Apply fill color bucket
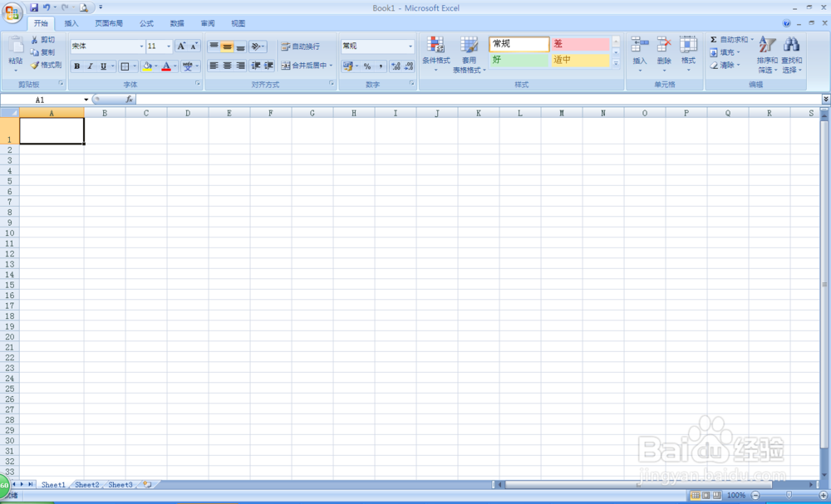831x504 pixels. [x=147, y=66]
